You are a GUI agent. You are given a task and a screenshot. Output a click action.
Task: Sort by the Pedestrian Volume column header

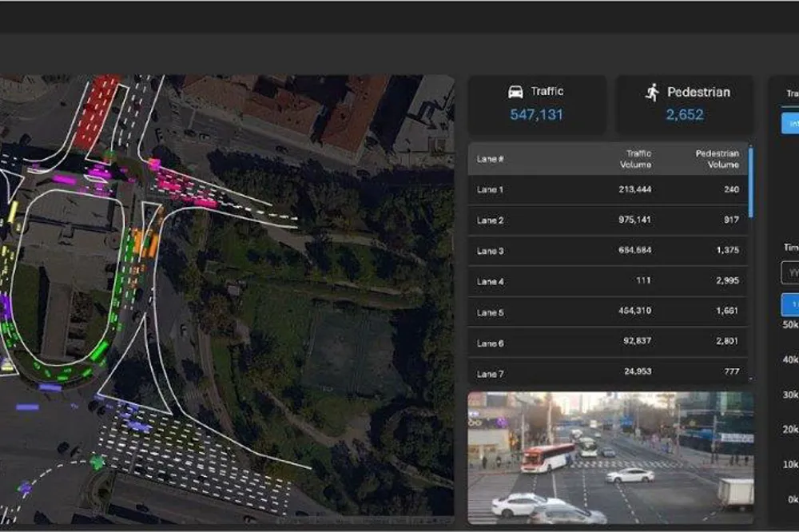(717, 159)
